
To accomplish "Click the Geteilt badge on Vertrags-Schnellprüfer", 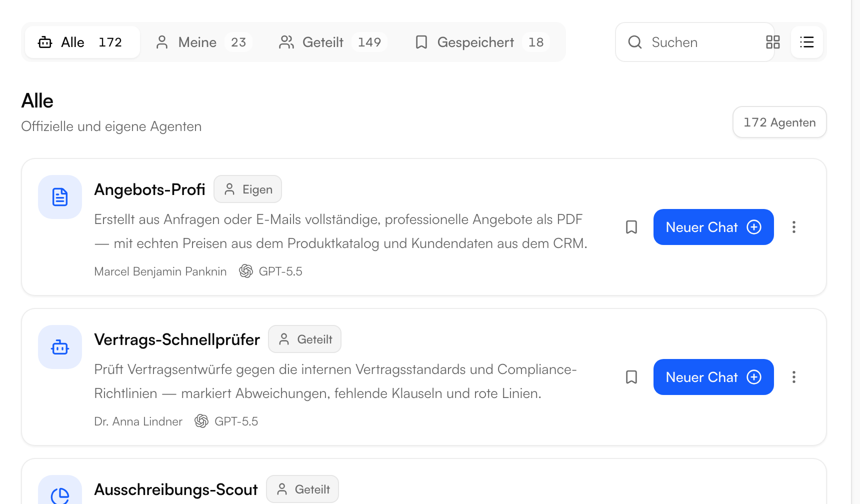I will coord(305,339).
